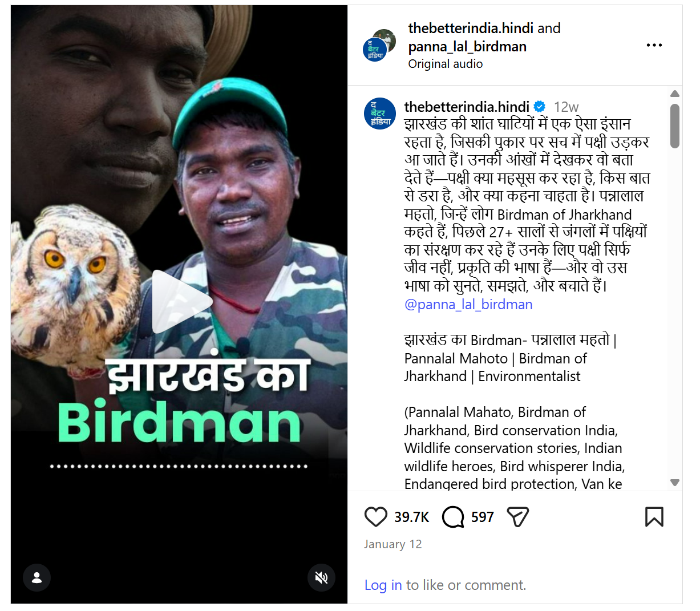Open the panna_lal_birdman collaborator profile link
Image resolution: width=700 pixels, height=611 pixels.
point(467,46)
